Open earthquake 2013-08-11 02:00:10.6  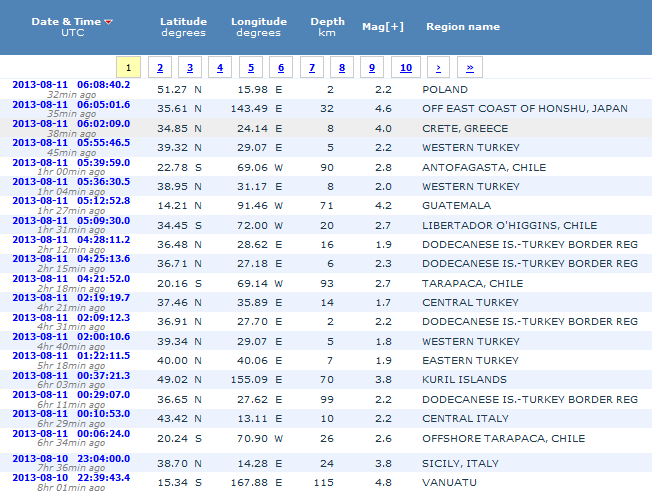coord(71,337)
